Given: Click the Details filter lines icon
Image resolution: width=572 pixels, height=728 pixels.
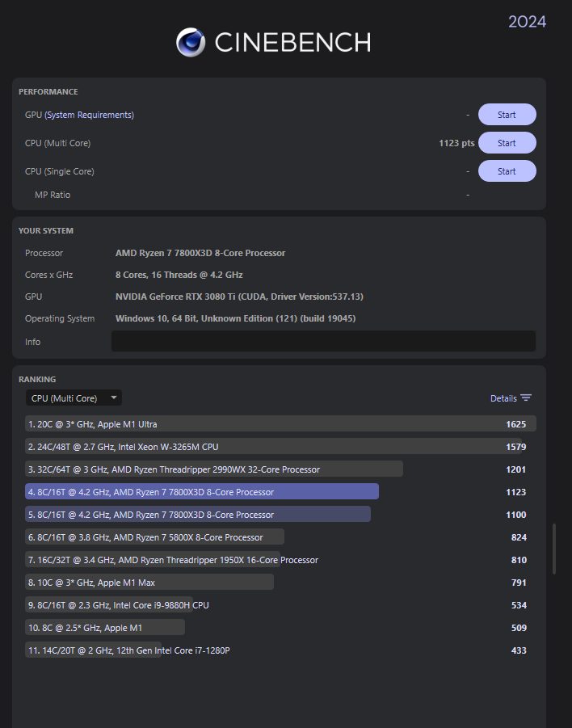Looking at the screenshot, I should point(526,398).
